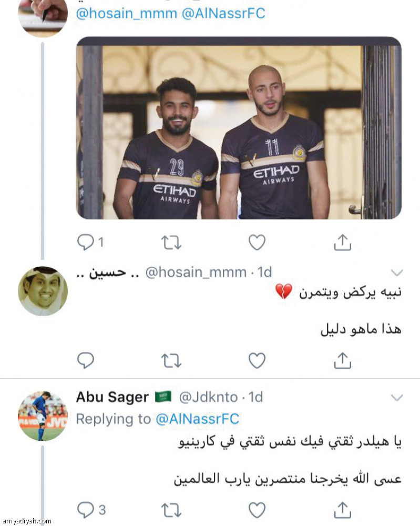Click the like heart on Abu Sager's tweet

pyautogui.click(x=257, y=509)
